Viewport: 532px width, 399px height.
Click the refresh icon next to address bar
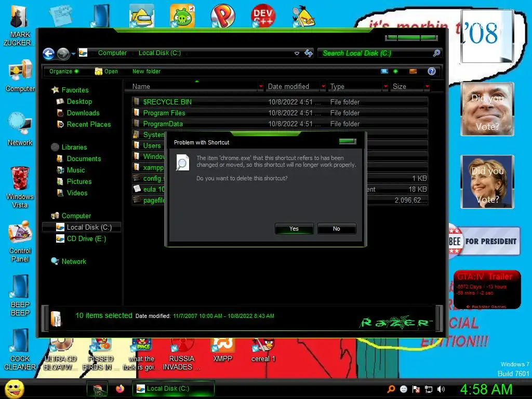point(309,53)
